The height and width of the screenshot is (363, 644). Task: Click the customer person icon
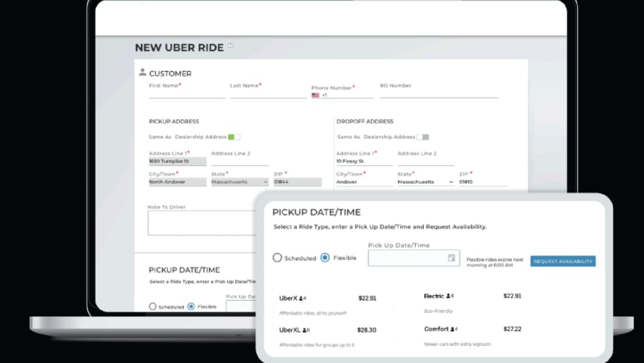click(x=143, y=72)
